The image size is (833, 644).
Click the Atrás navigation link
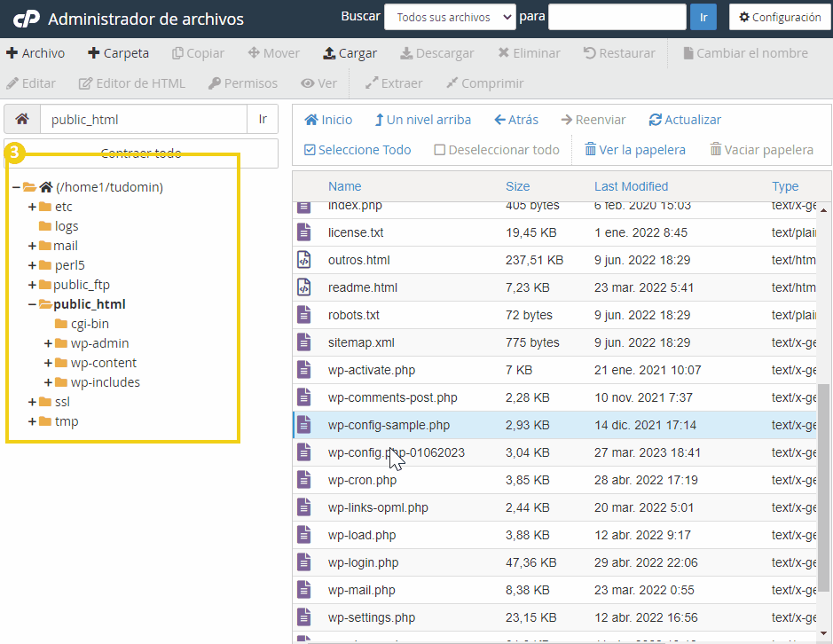point(515,120)
